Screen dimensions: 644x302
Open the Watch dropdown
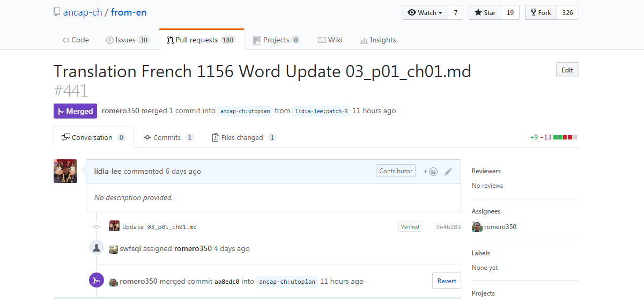pyautogui.click(x=425, y=12)
